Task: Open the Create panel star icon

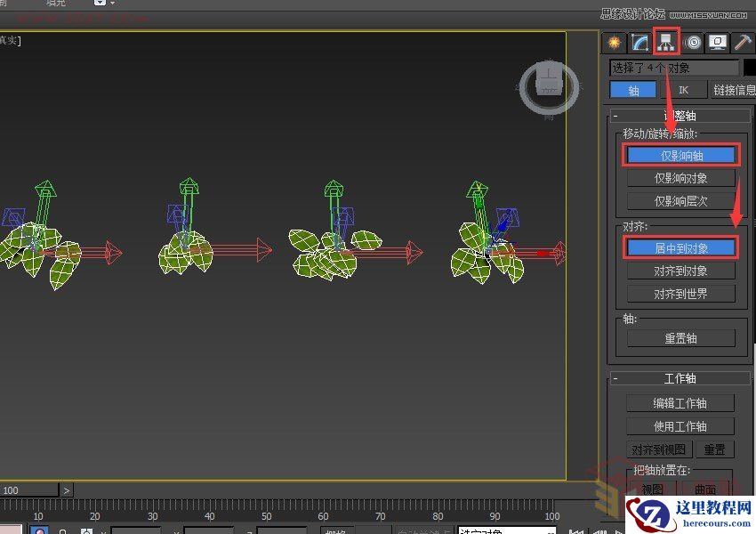Action: coord(613,42)
